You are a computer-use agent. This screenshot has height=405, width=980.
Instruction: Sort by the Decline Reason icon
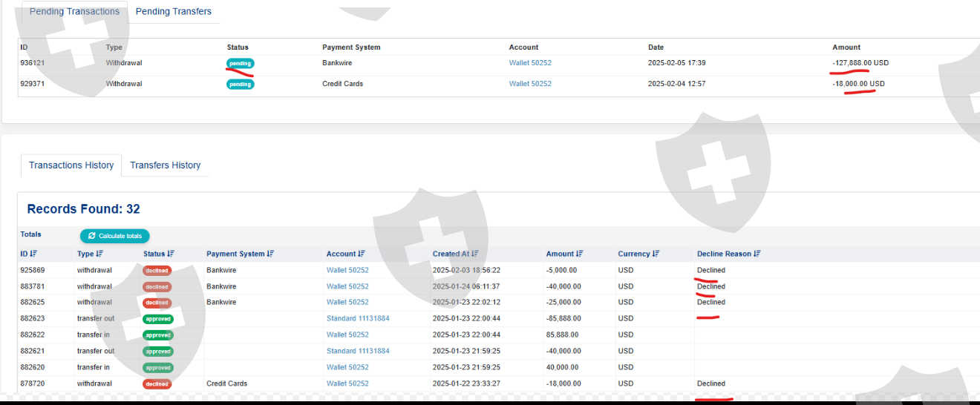tap(757, 254)
